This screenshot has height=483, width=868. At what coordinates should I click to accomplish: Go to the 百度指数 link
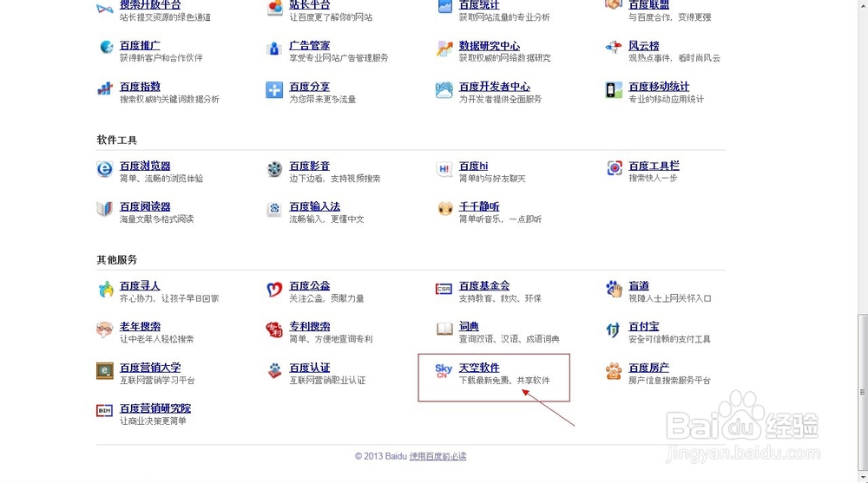click(x=140, y=87)
